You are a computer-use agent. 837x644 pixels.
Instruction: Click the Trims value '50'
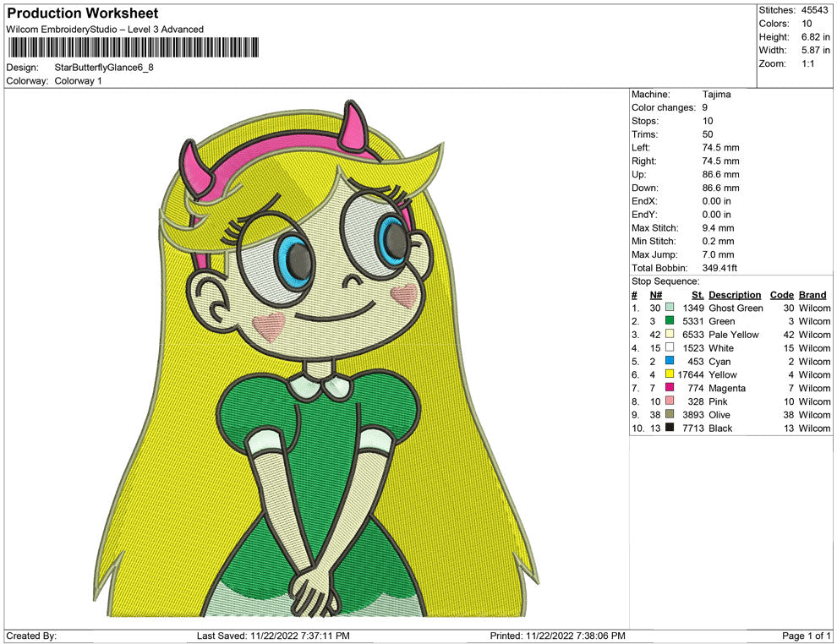pos(708,134)
